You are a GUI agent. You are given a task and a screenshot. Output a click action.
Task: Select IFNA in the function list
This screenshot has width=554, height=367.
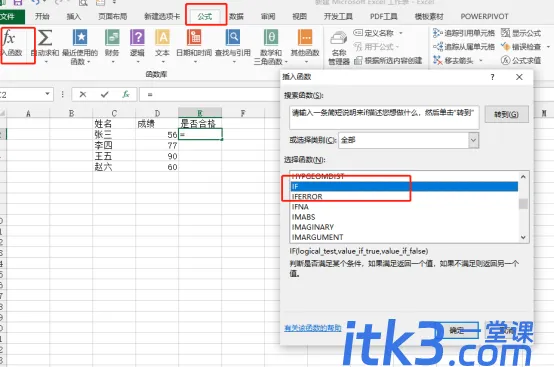click(x=404, y=207)
